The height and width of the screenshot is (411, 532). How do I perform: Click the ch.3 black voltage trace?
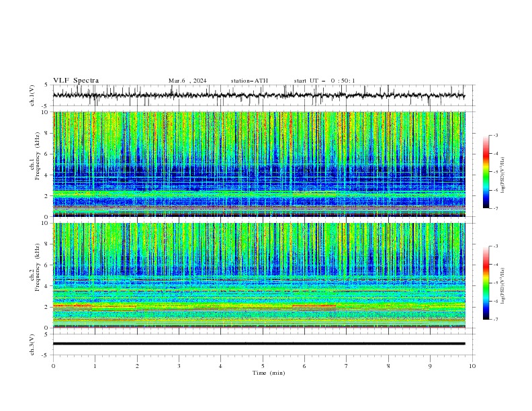pyautogui.click(x=259, y=344)
